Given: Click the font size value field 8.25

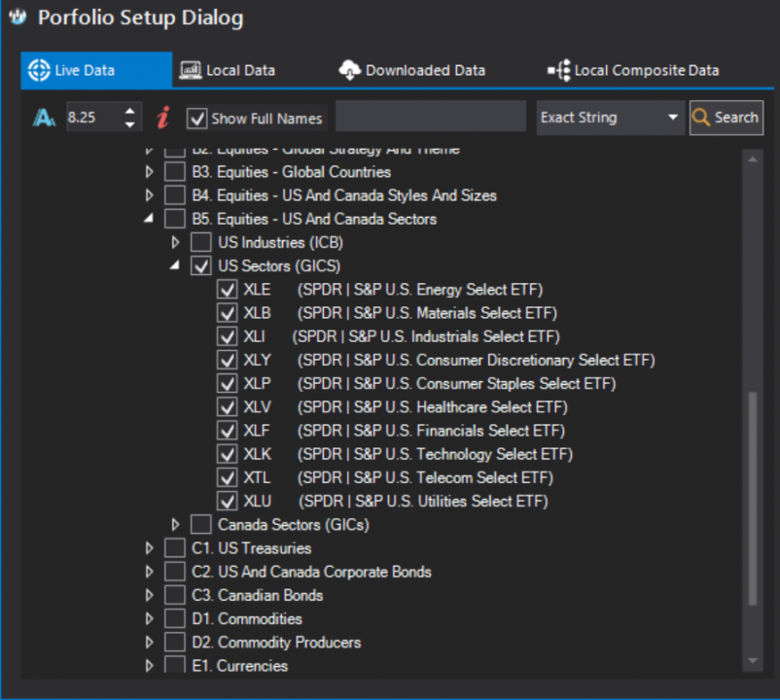Looking at the screenshot, I should click(x=94, y=118).
